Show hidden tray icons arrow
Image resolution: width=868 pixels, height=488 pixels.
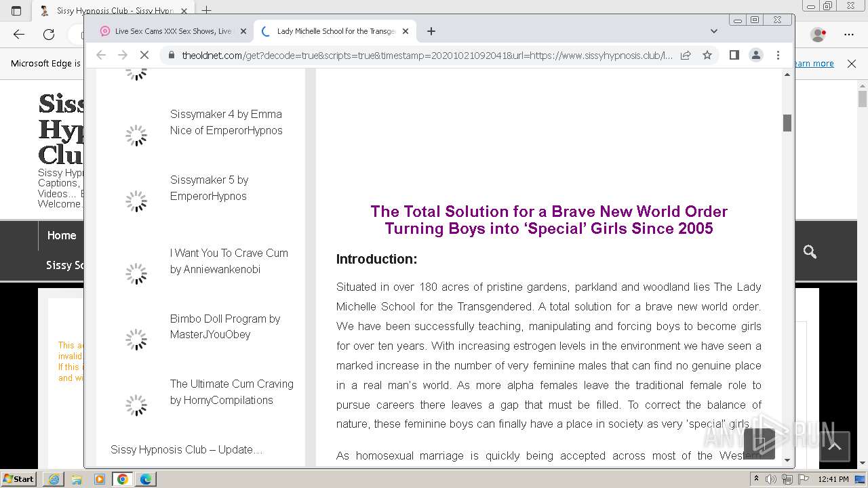pyautogui.click(x=757, y=479)
